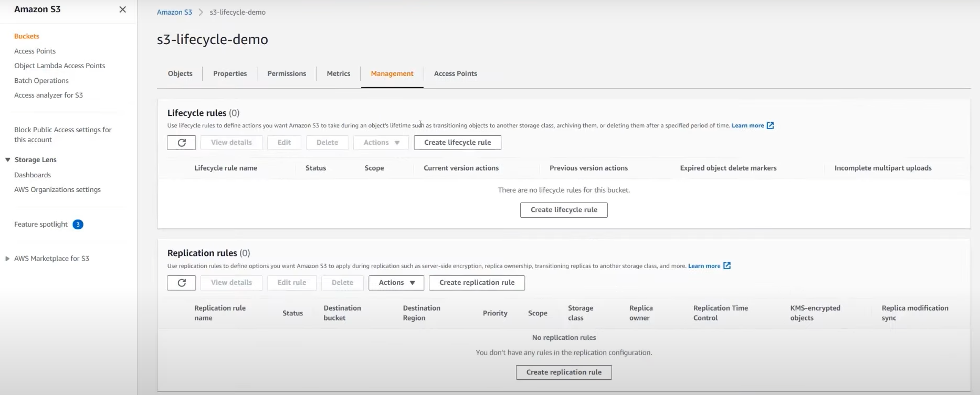Click s3-lifecycle-demo breadcrumb text
Image resolution: width=980 pixels, height=395 pixels.
pos(238,12)
